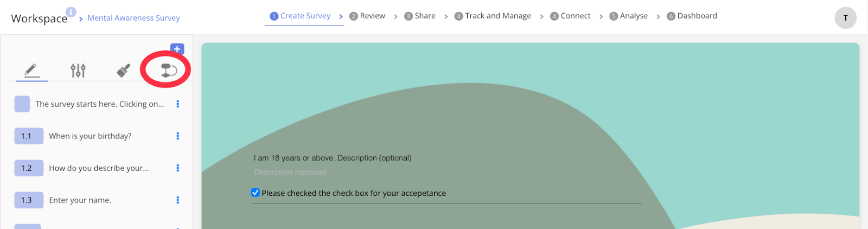Go to Create Survey step

coord(300,16)
